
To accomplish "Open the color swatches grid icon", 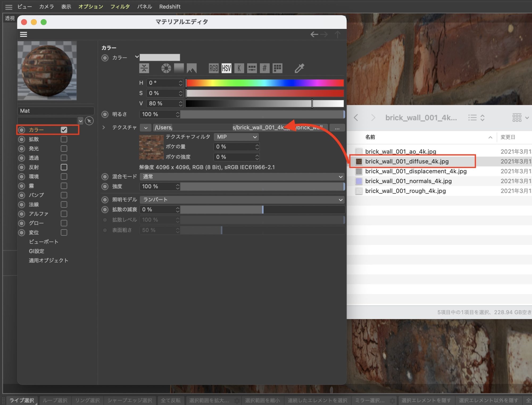I will tap(277, 68).
